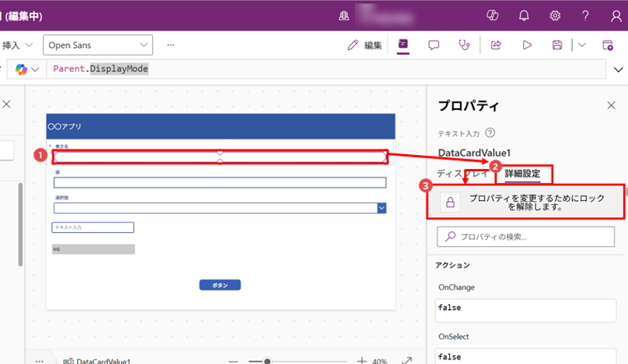Open the notifications bell
This screenshot has width=628, height=364.
[x=524, y=16]
